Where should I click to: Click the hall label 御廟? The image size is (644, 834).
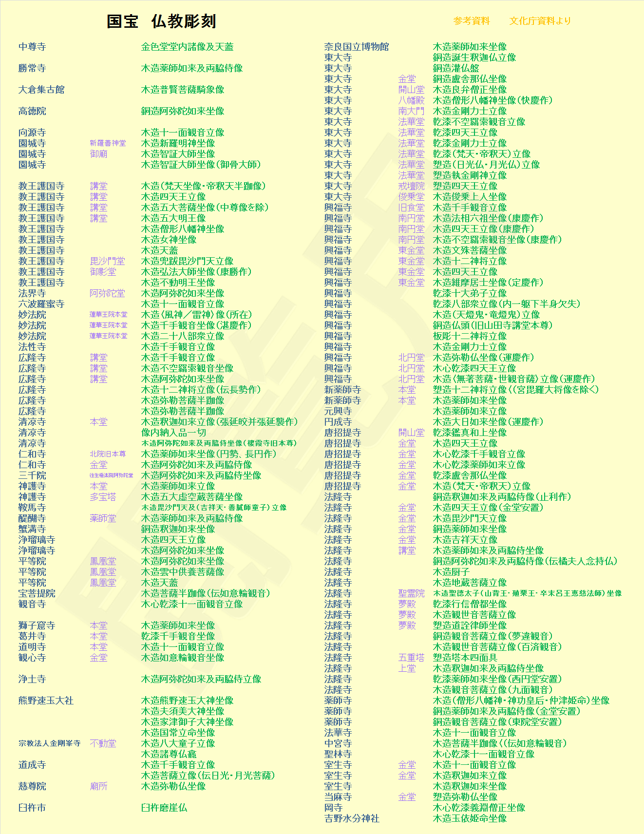point(99,154)
